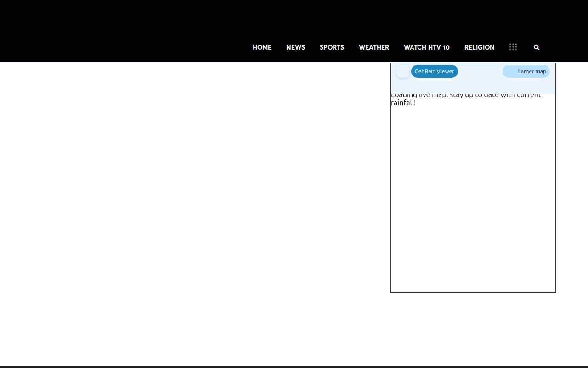Open the NEWS section

coord(295,47)
